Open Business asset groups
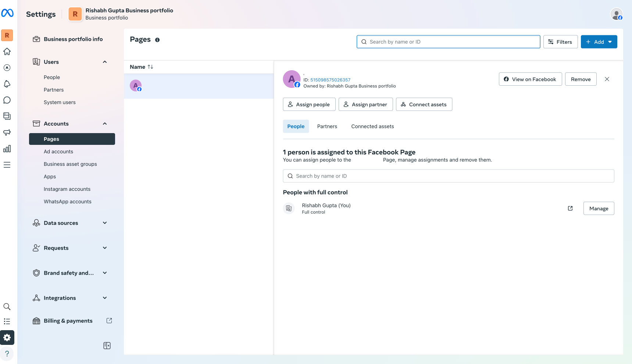 (x=70, y=164)
